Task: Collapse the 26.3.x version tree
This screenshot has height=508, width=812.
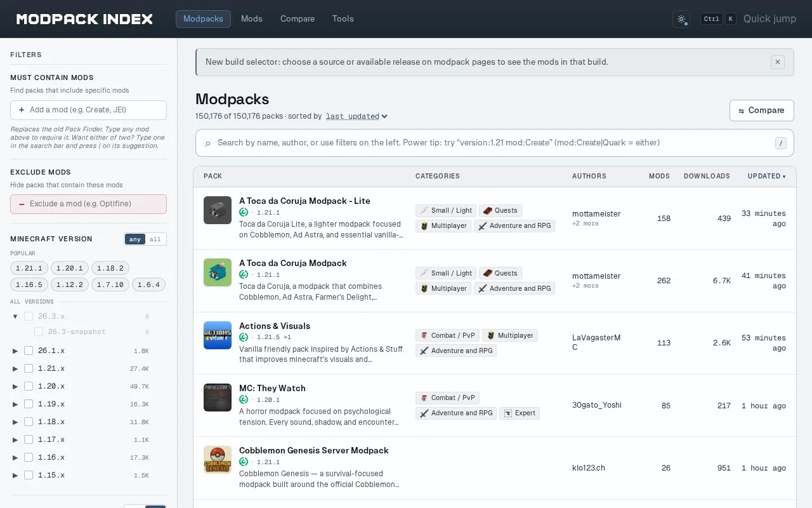Action: tap(16, 316)
